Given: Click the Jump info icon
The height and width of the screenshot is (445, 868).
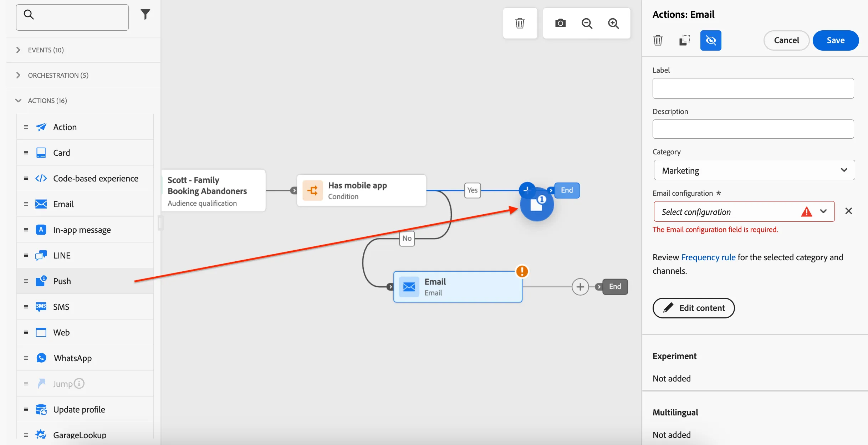Looking at the screenshot, I should coord(79,383).
